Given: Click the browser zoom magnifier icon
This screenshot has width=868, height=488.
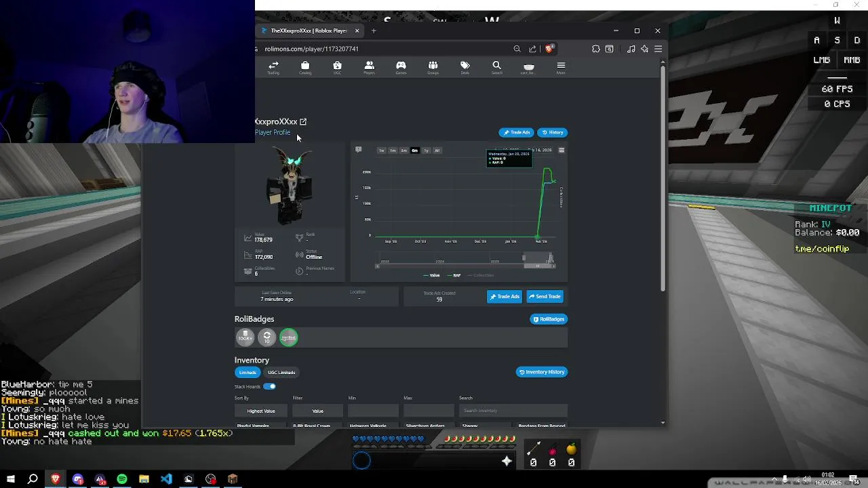Looking at the screenshot, I should (x=517, y=49).
